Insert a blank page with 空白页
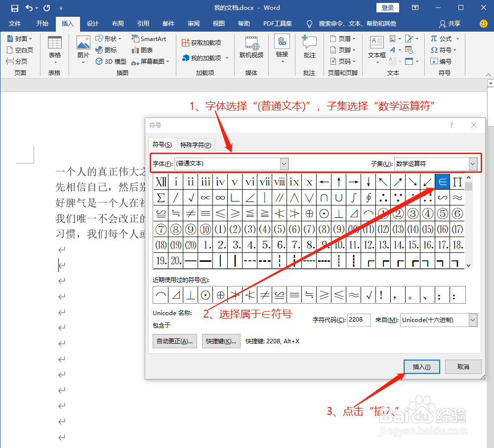The height and width of the screenshot is (448, 494). (x=20, y=50)
